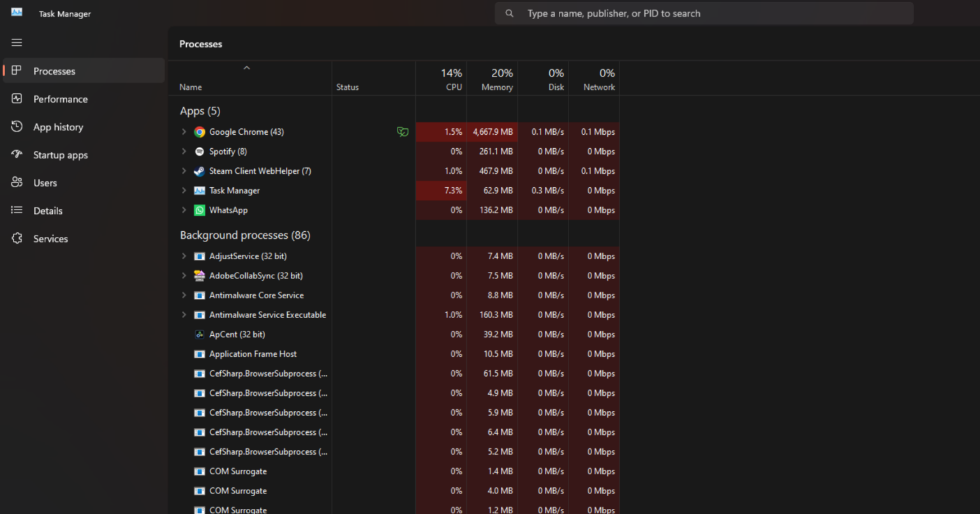Expand the Spotify process group
Screen dimensions: 980x514
point(184,151)
